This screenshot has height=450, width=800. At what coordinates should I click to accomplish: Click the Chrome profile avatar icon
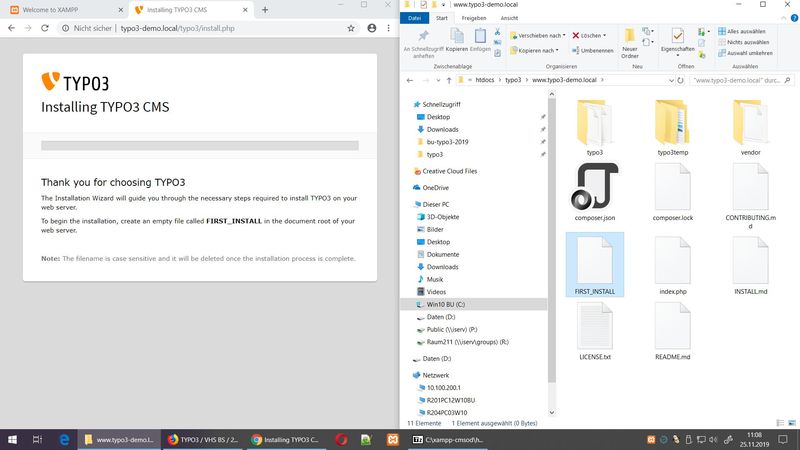pyautogui.click(x=372, y=28)
